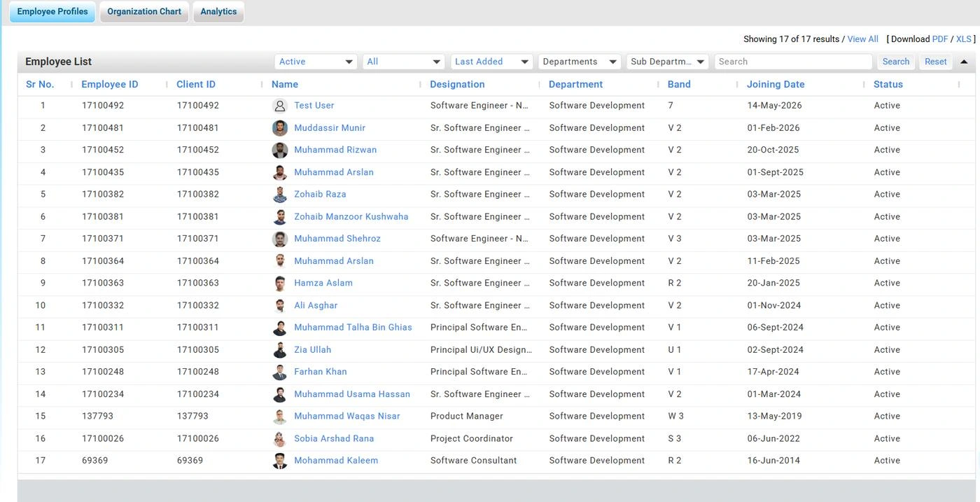
Task: Open Ali Asghar profile link
Action: tap(316, 306)
